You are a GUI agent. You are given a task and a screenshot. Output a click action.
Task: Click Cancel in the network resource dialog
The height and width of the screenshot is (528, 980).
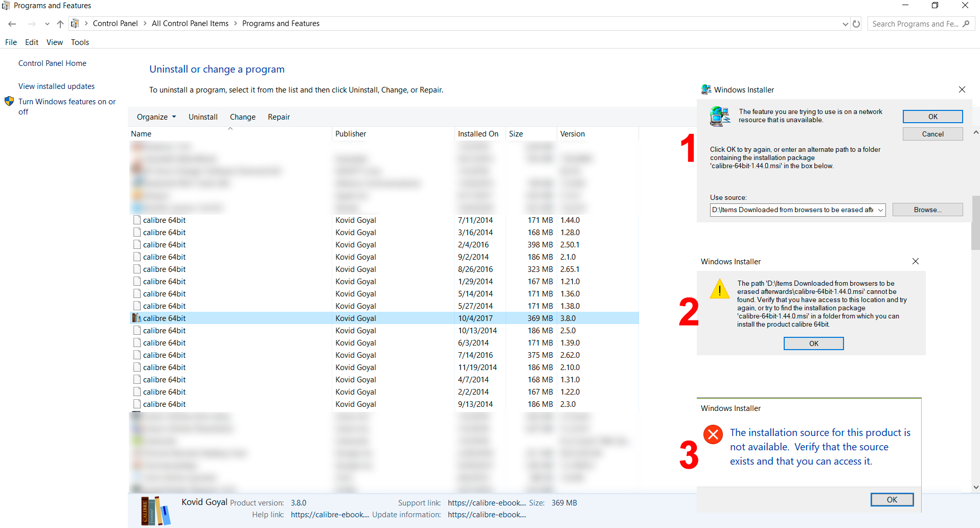[933, 134]
